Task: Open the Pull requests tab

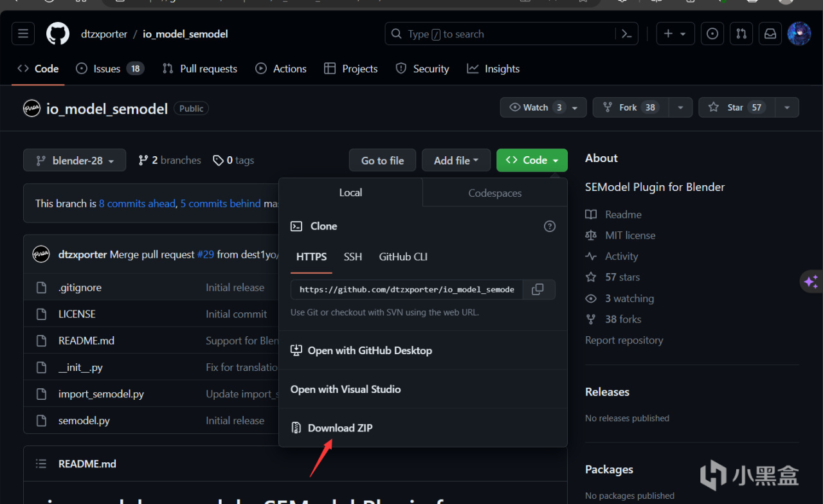Action: click(x=200, y=69)
